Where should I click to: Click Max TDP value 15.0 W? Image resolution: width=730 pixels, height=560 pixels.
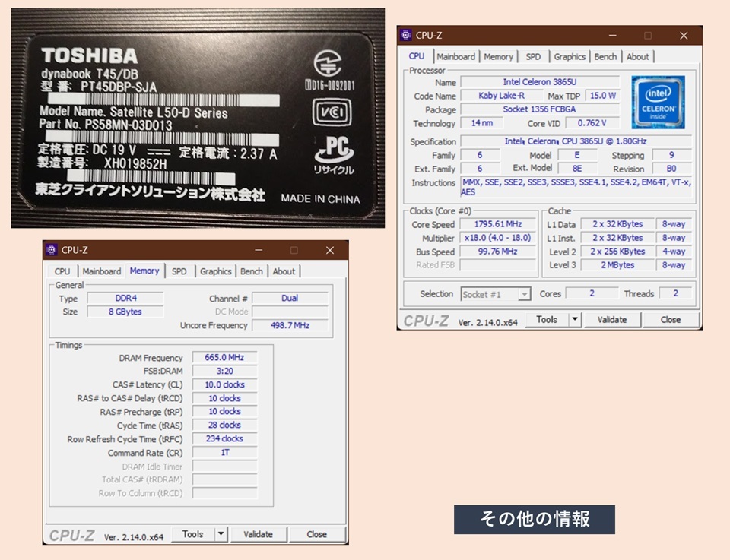point(602,95)
